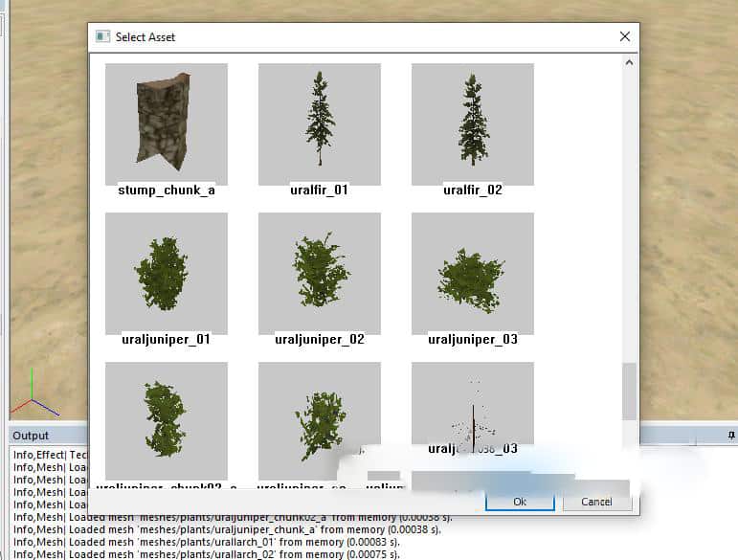Click the asset list vertical scrollbar thumb

pos(629,392)
